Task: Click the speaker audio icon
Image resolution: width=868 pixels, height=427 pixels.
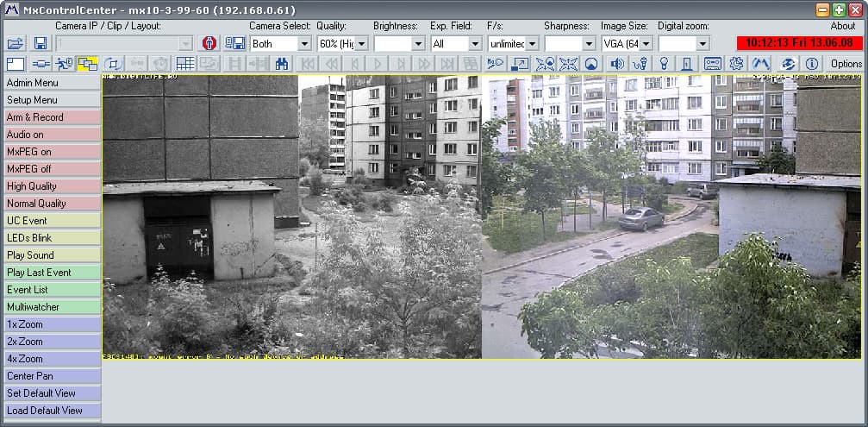Action: (616, 64)
